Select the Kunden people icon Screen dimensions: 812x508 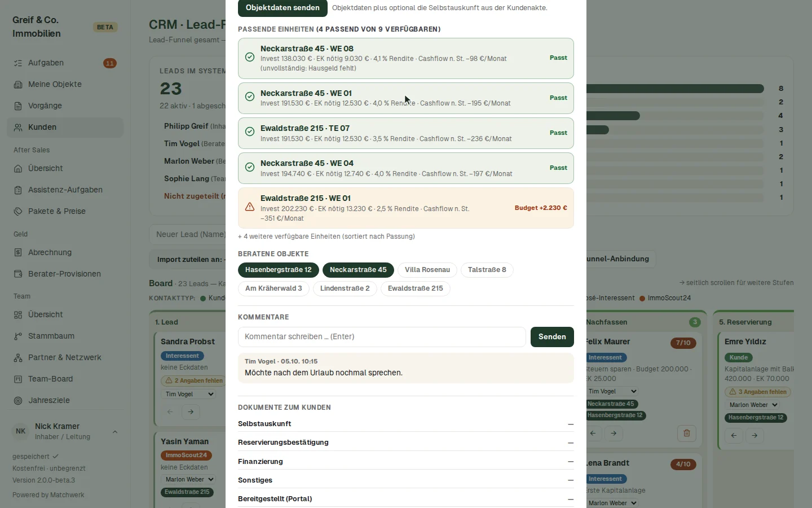click(x=18, y=128)
